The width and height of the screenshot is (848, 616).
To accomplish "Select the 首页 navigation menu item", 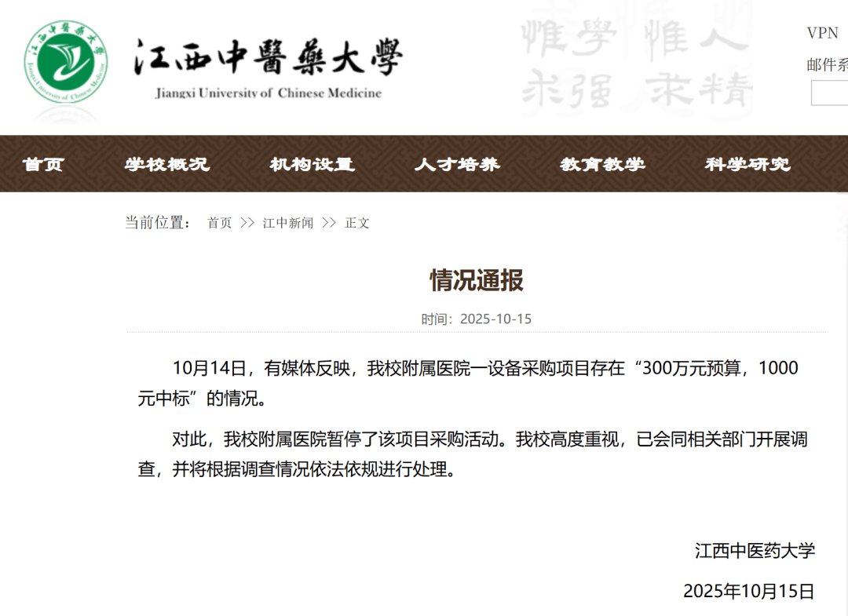I will [44, 165].
